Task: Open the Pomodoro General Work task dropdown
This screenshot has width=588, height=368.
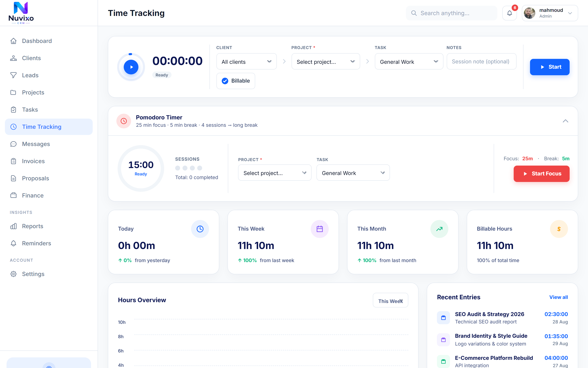Action: point(353,173)
